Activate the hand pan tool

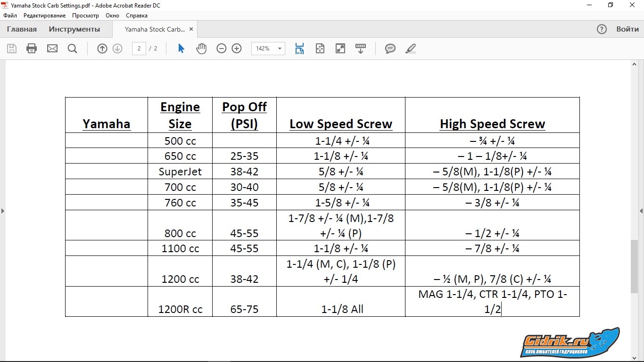pyautogui.click(x=201, y=49)
